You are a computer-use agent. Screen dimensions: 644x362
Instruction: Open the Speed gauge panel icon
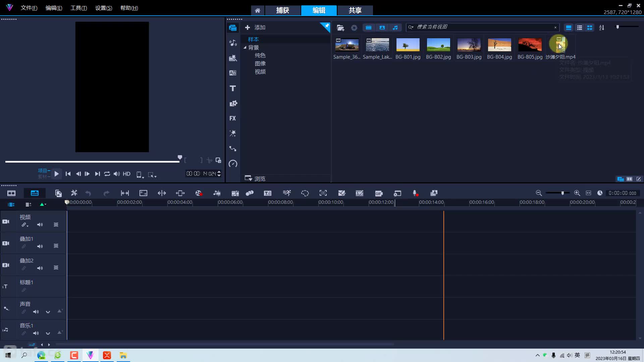click(233, 164)
